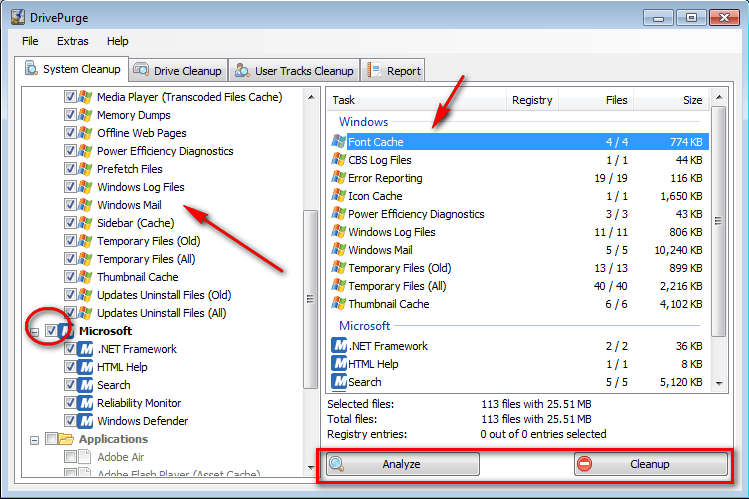Screen dimensions: 749x499
Task: Switch to the Drive Cleanup tab
Action: [178, 71]
